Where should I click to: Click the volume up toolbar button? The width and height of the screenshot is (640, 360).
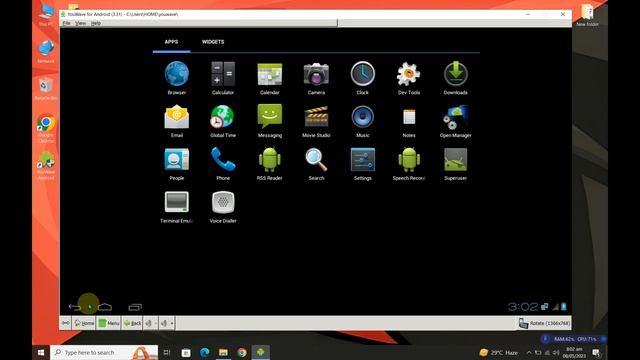coord(166,323)
